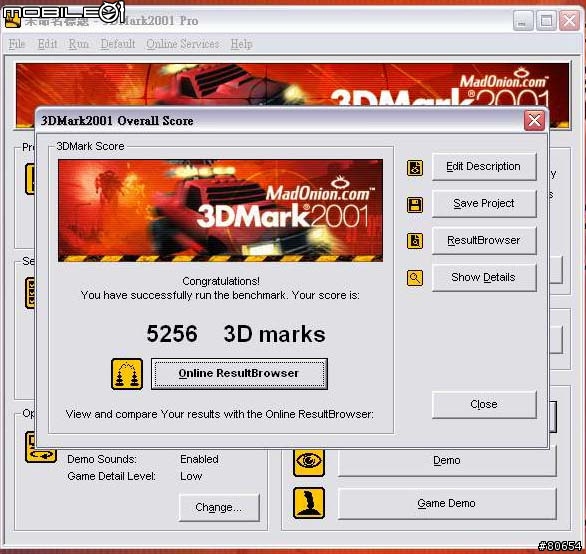The height and width of the screenshot is (554, 586).
Task: Click the Show Details magnifier icon
Action: click(x=415, y=278)
